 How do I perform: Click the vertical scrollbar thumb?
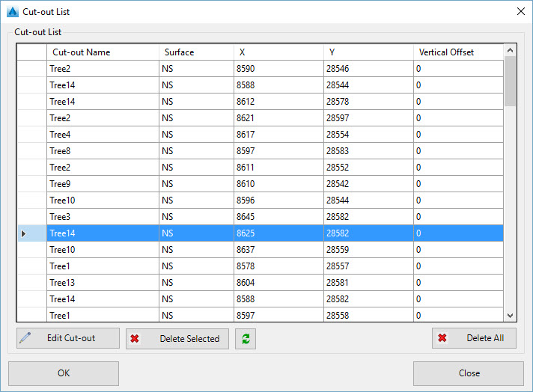pyautogui.click(x=510, y=82)
